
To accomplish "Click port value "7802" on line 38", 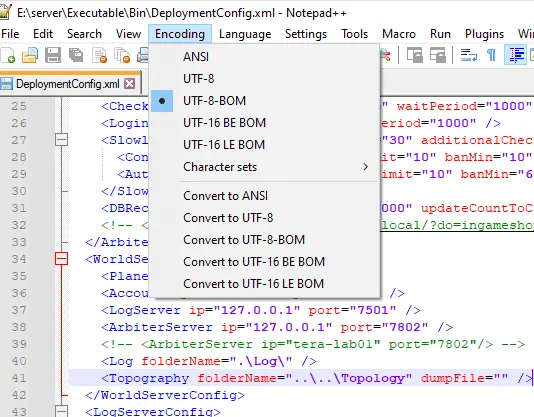I will point(405,327).
